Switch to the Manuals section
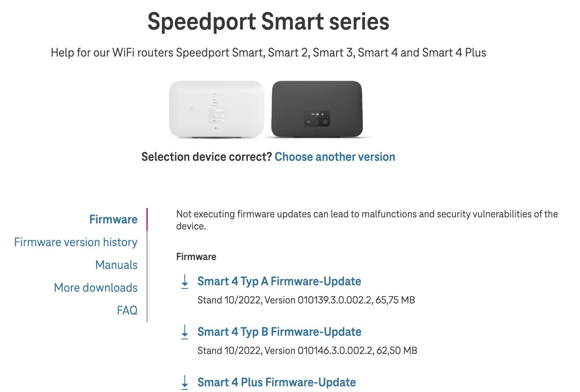Viewport: 580px width, 392px height. [x=116, y=265]
